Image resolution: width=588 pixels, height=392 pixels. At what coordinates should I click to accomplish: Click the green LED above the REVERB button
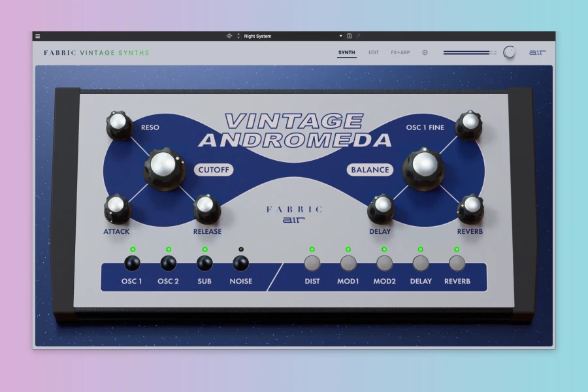click(457, 249)
